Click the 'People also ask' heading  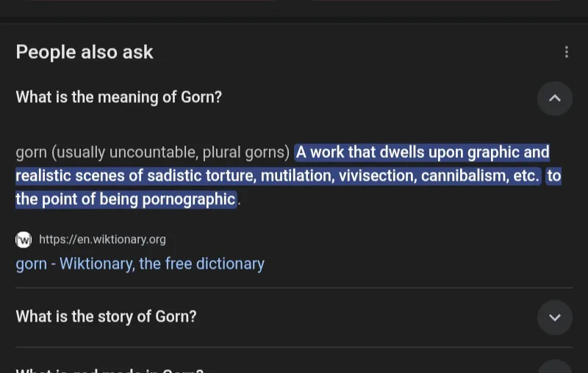(85, 51)
